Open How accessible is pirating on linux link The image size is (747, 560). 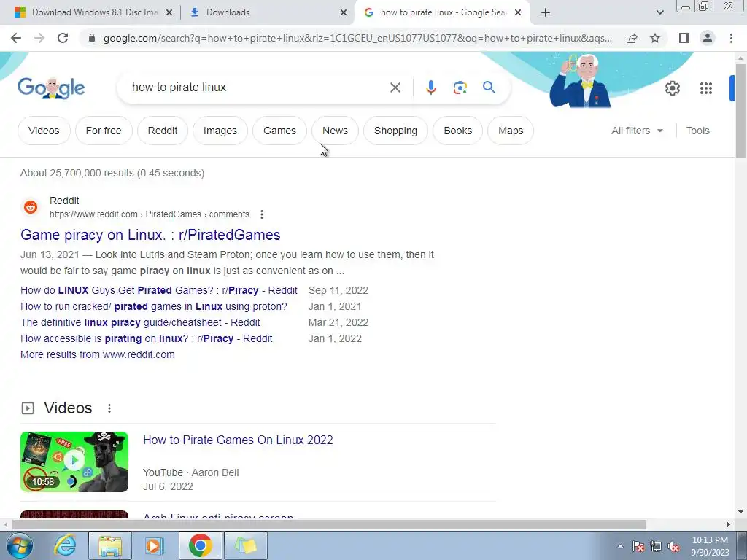[x=146, y=338]
